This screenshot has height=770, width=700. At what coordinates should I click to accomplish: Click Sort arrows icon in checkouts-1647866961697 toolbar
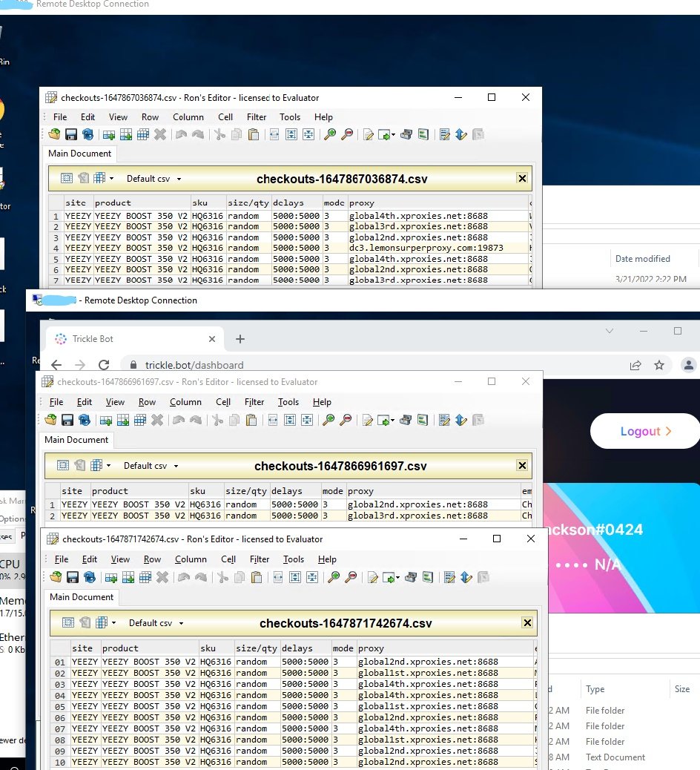461,420
